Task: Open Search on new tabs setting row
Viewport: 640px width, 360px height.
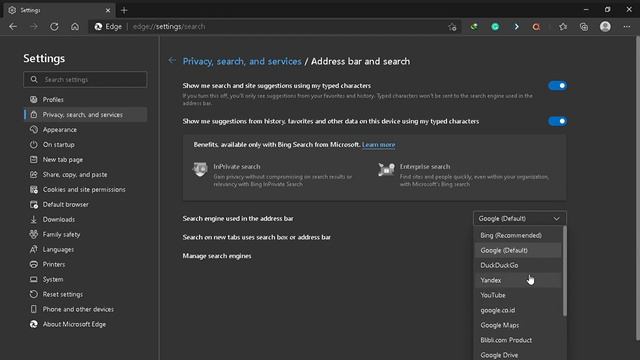Action: 257,237
